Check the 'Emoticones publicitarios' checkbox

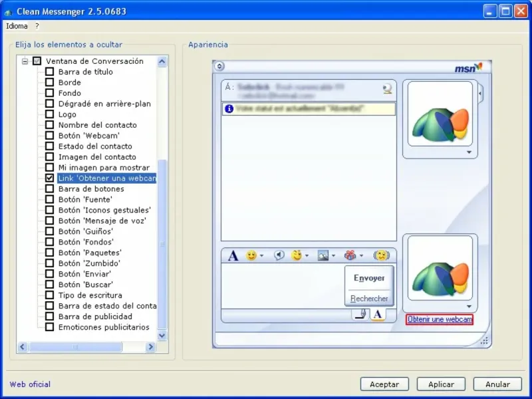(x=49, y=327)
